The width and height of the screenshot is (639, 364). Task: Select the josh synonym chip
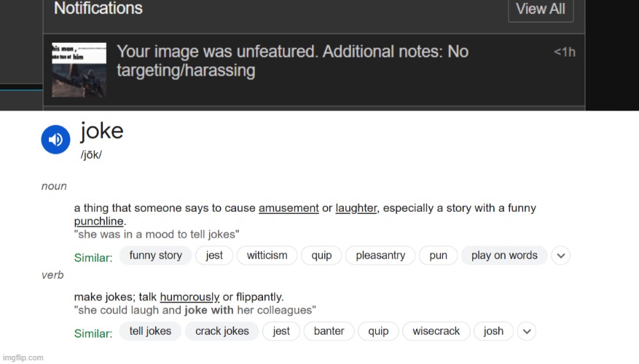click(493, 331)
